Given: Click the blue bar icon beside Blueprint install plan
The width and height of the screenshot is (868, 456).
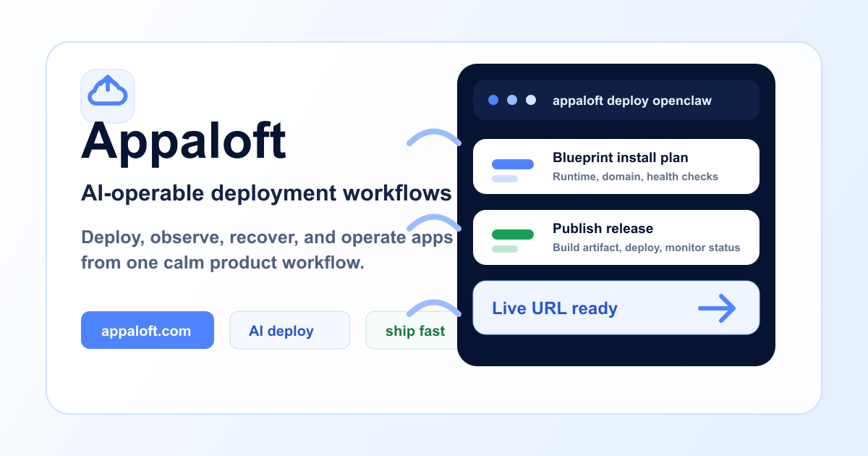Looking at the screenshot, I should coord(512,164).
